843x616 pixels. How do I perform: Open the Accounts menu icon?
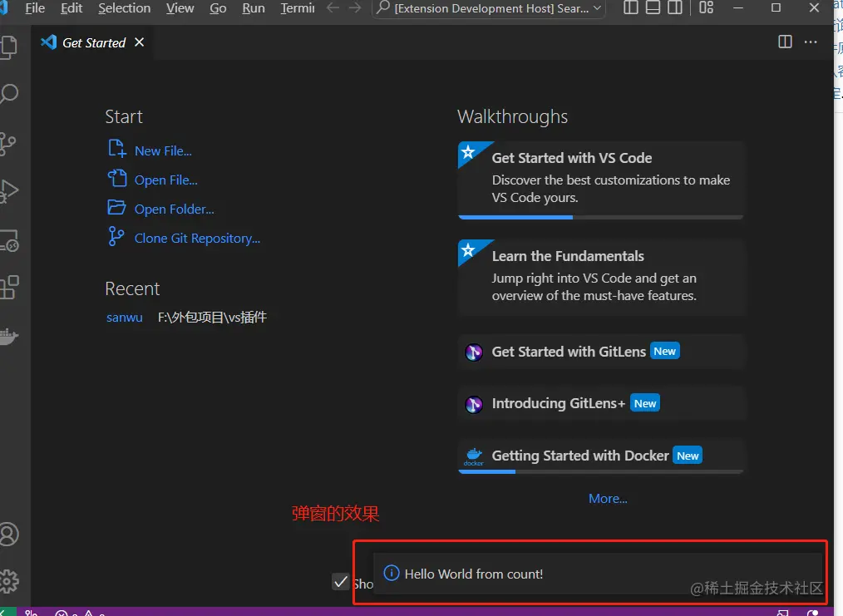pyautogui.click(x=9, y=535)
